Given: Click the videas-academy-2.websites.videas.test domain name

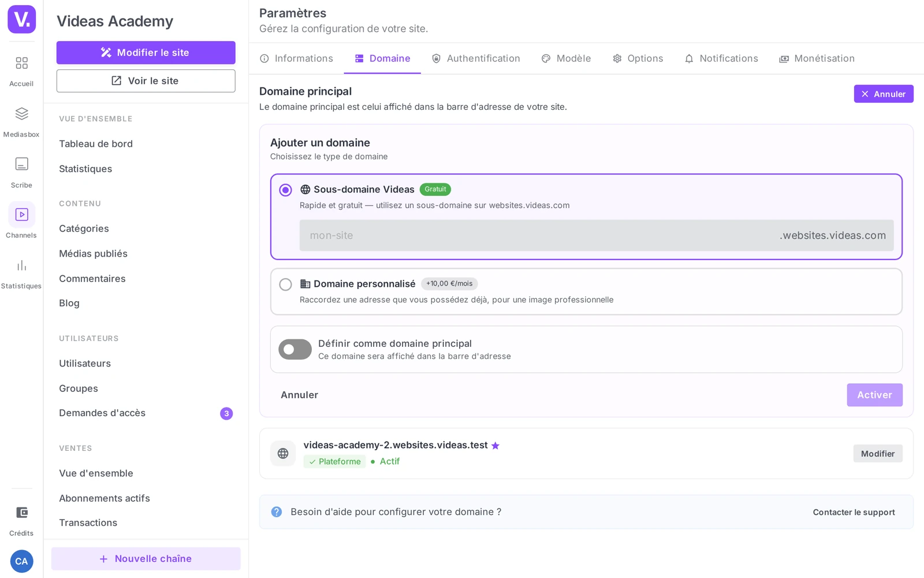Looking at the screenshot, I should click(396, 445).
